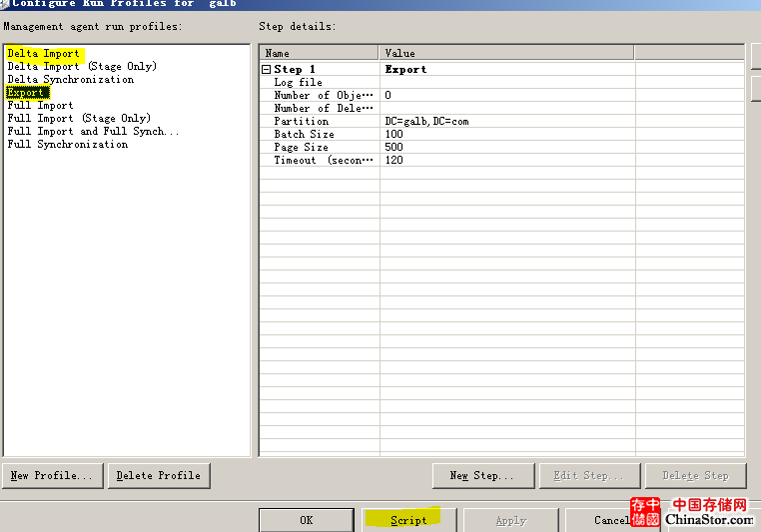Click the New Profile button
This screenshot has height=532, width=761.
(x=53, y=475)
